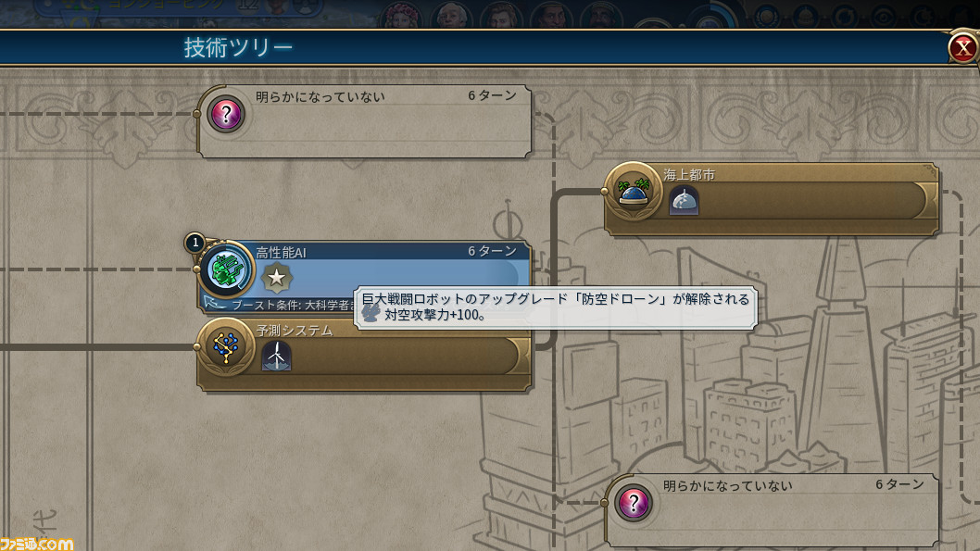Screen dimensions: 980x551
Task: Click the wind turbine unlock icon
Action: (276, 357)
